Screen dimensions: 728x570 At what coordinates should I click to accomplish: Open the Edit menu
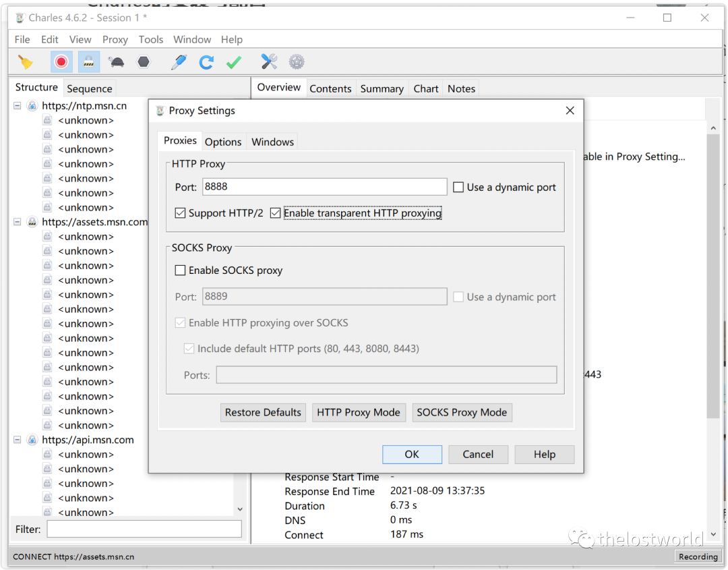coord(50,40)
